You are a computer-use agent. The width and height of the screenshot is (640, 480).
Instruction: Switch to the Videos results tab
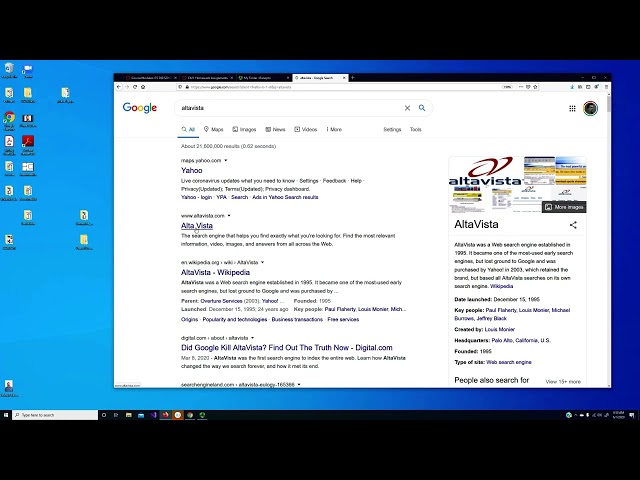point(306,129)
